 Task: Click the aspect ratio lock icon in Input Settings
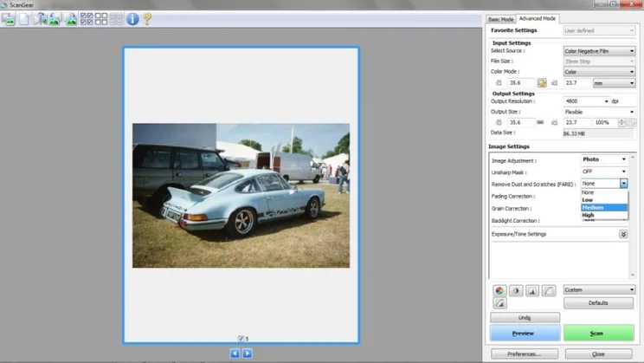542,83
